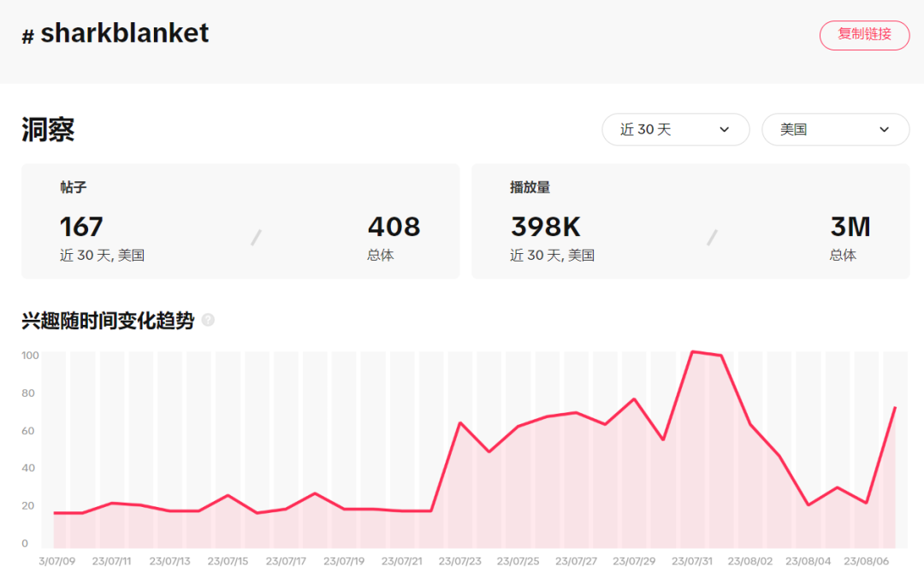Click the slash divider in the 帖子 card
The image size is (924, 584).
point(256,238)
